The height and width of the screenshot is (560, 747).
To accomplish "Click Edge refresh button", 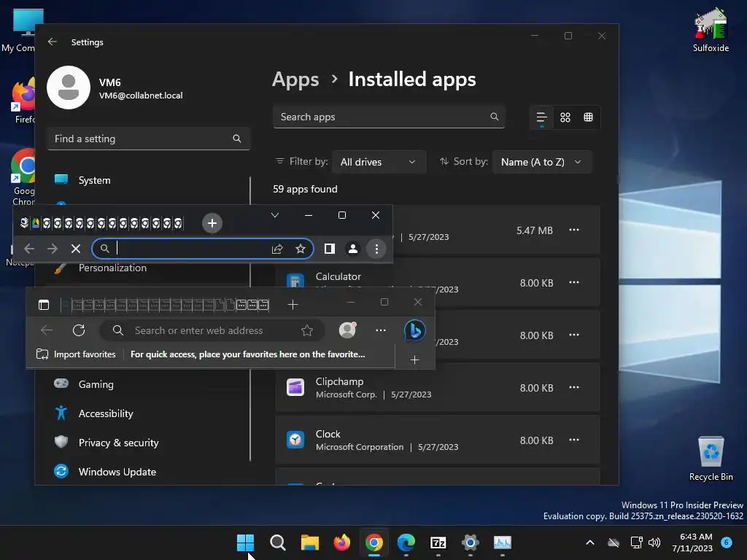I will point(79,330).
